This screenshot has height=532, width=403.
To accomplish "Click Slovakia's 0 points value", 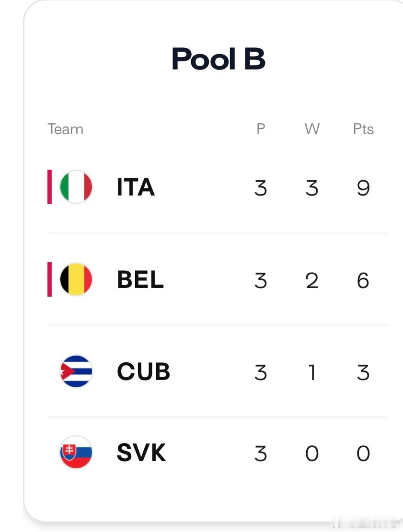I will pos(363,453).
